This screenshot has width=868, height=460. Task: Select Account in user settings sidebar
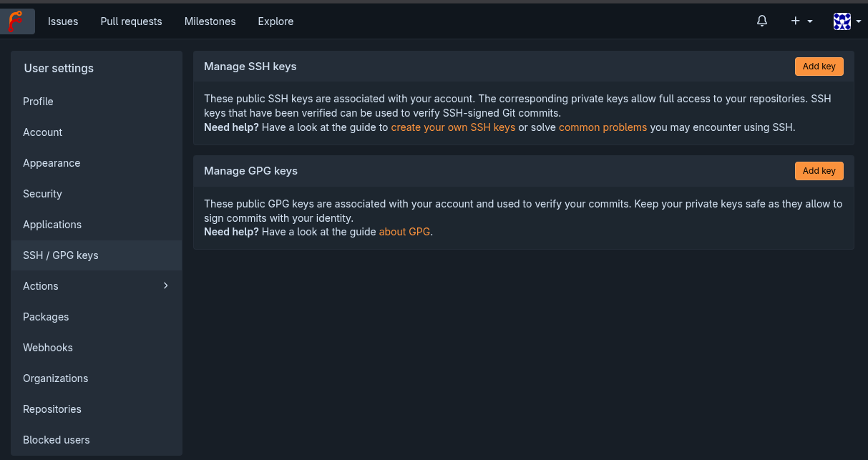(x=42, y=132)
